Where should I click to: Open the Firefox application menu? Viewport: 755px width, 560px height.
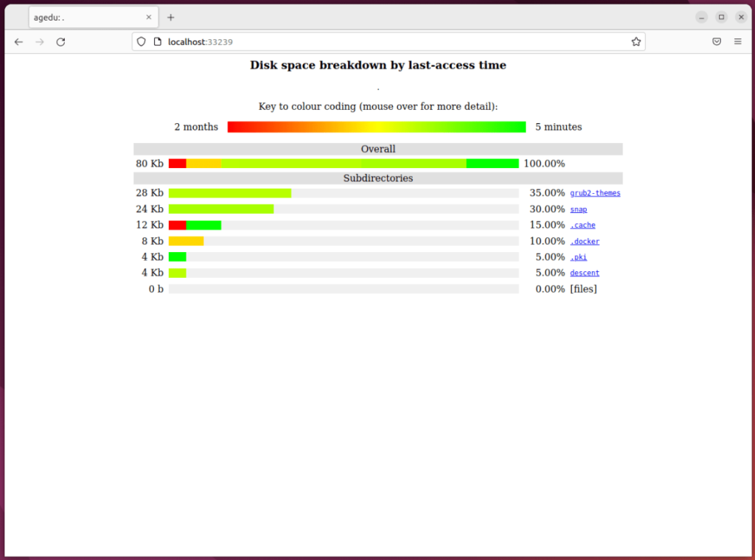tap(737, 41)
